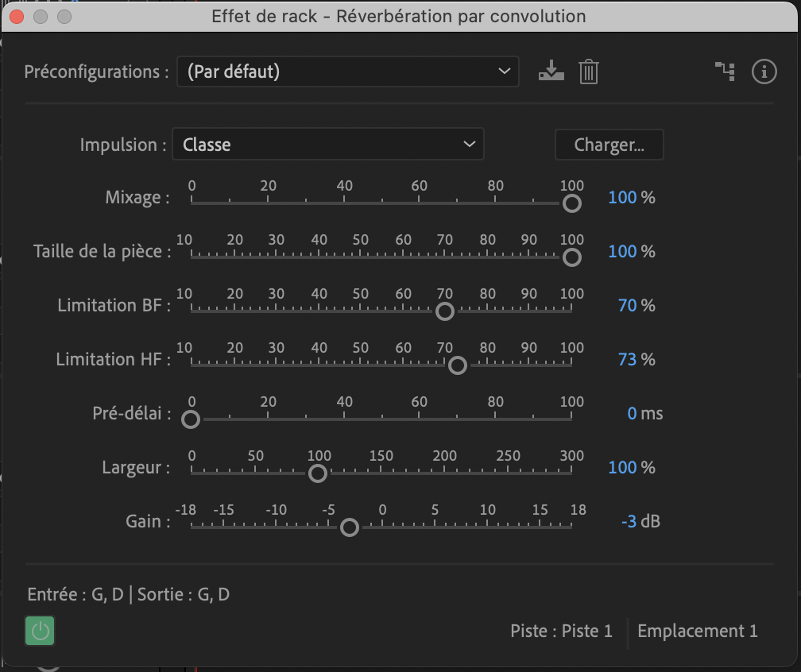
Task: Delete preset with the trash icon
Action: pyautogui.click(x=589, y=71)
